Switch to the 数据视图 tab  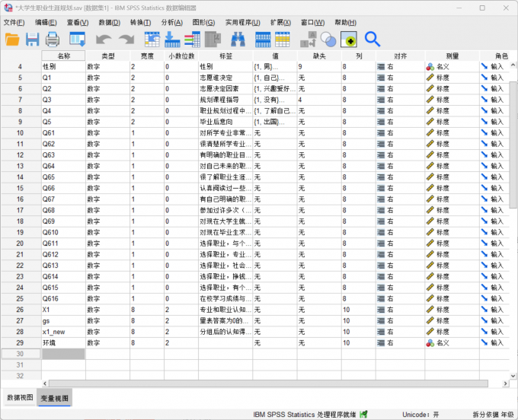(20, 398)
